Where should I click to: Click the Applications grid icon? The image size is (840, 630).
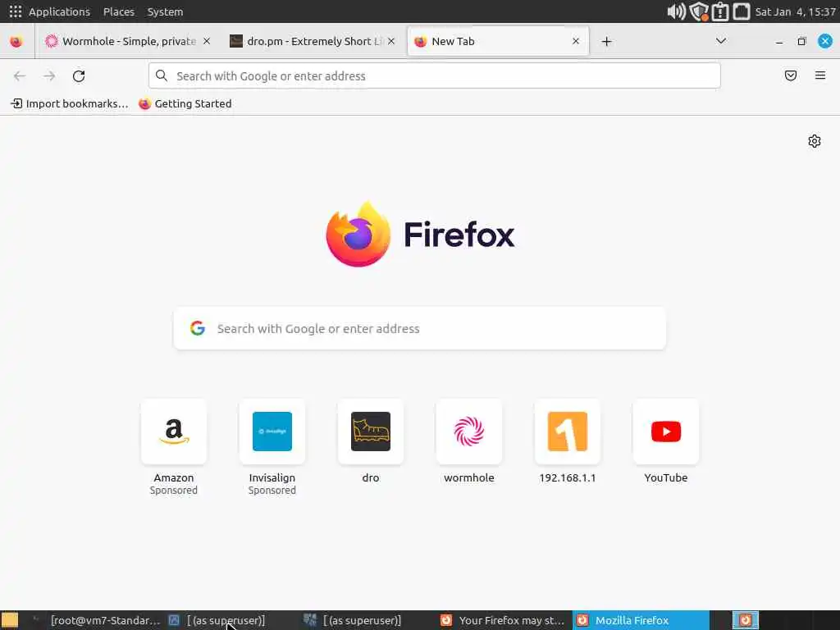click(x=15, y=11)
